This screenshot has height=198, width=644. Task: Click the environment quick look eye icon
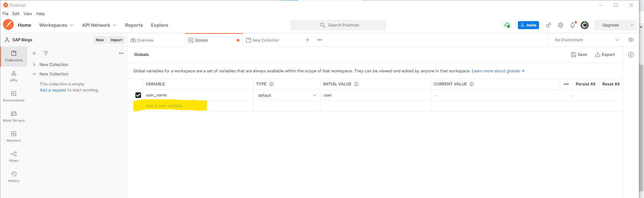(x=631, y=40)
